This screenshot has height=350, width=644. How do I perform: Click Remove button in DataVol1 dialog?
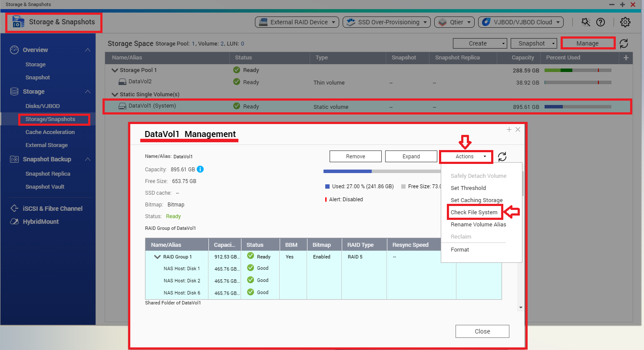356,157
